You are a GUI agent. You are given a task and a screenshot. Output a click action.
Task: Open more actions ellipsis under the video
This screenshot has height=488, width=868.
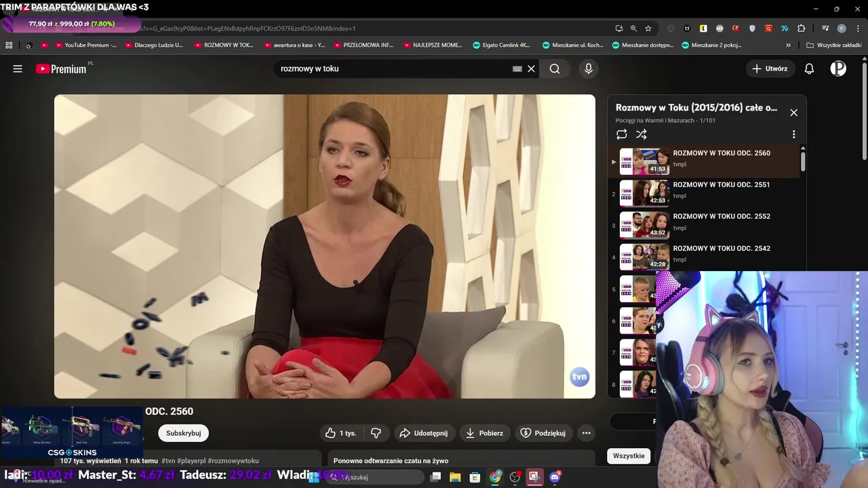tap(587, 433)
